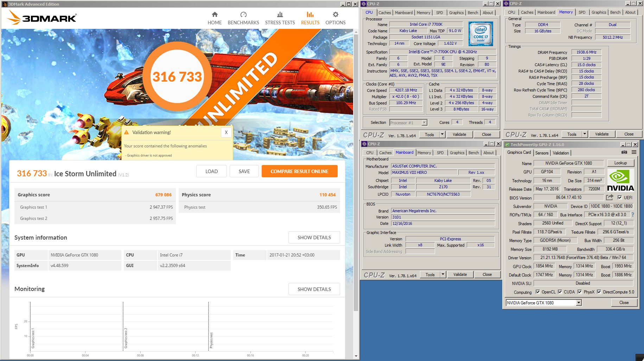Open Graphics tab in Mainboard CPU-Z window

pyautogui.click(x=457, y=153)
